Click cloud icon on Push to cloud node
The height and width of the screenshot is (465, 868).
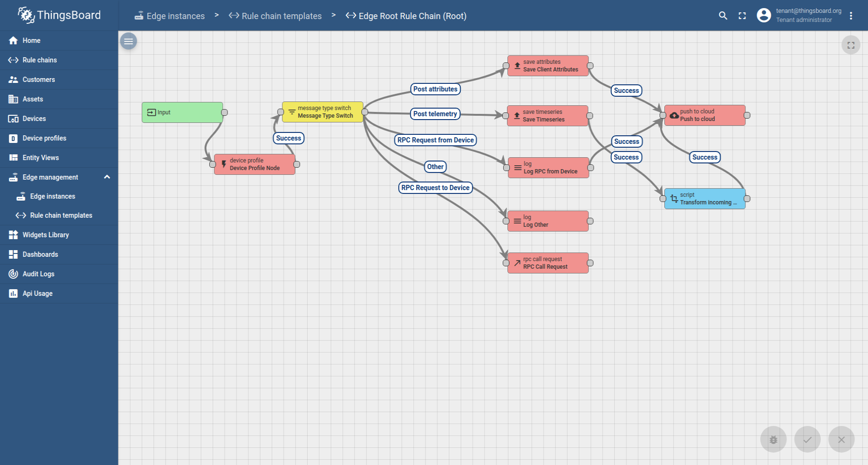674,115
